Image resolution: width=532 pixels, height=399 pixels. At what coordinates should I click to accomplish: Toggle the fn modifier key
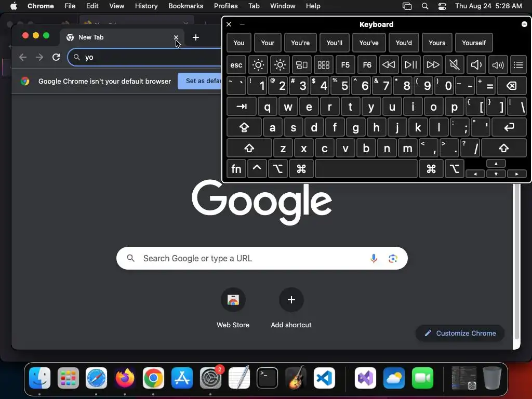(236, 169)
